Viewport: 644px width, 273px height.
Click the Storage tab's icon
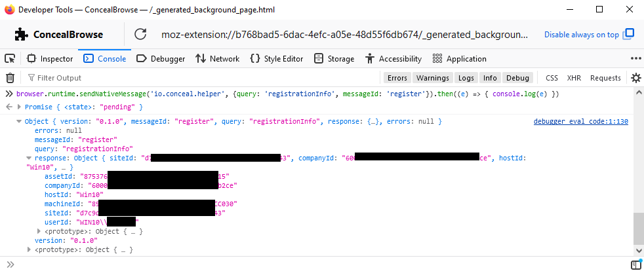click(x=318, y=59)
